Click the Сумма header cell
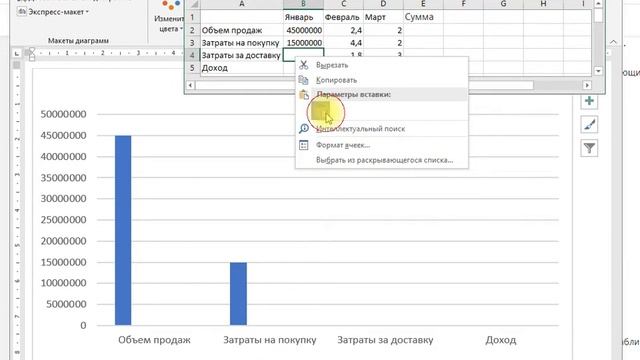Viewport: 640px width, 360px height. [x=423, y=17]
